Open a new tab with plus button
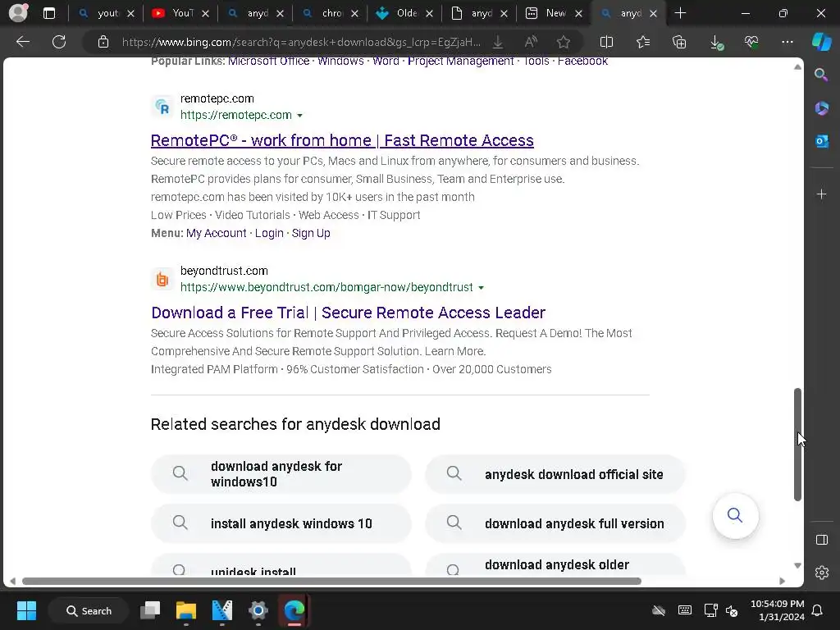The width and height of the screenshot is (840, 630). point(680,13)
